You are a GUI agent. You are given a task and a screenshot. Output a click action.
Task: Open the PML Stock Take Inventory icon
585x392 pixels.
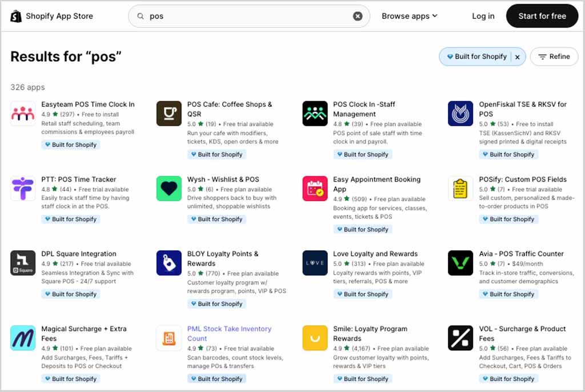(169, 338)
